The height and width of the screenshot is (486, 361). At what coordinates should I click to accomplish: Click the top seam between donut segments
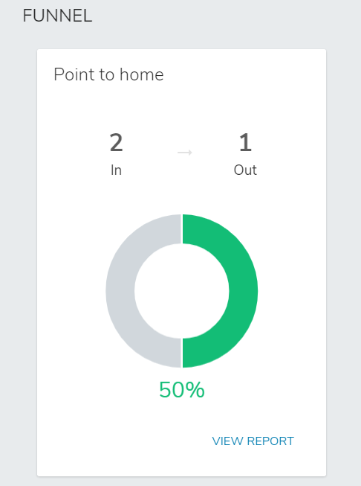tap(182, 229)
